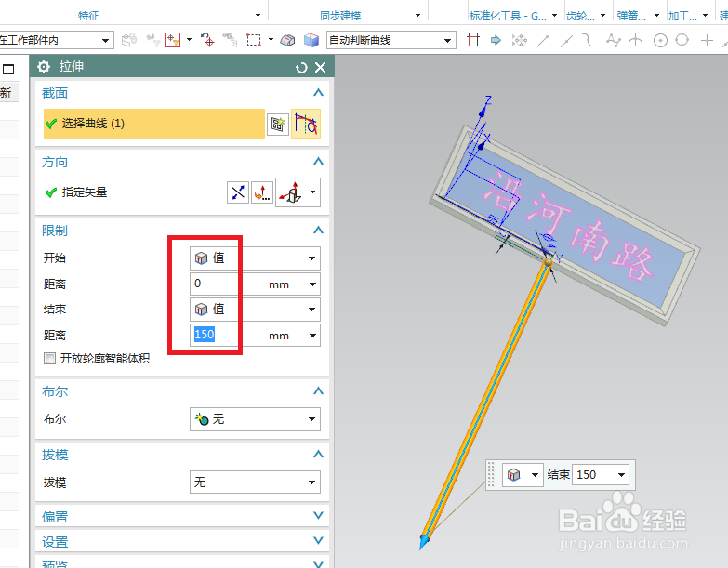The image size is (728, 568).
Task: Open the 拔模 dropdown set to 无
Action: point(255,482)
